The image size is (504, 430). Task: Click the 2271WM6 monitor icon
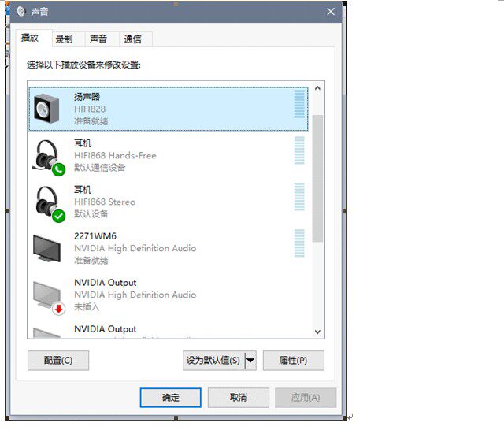pyautogui.click(x=46, y=248)
